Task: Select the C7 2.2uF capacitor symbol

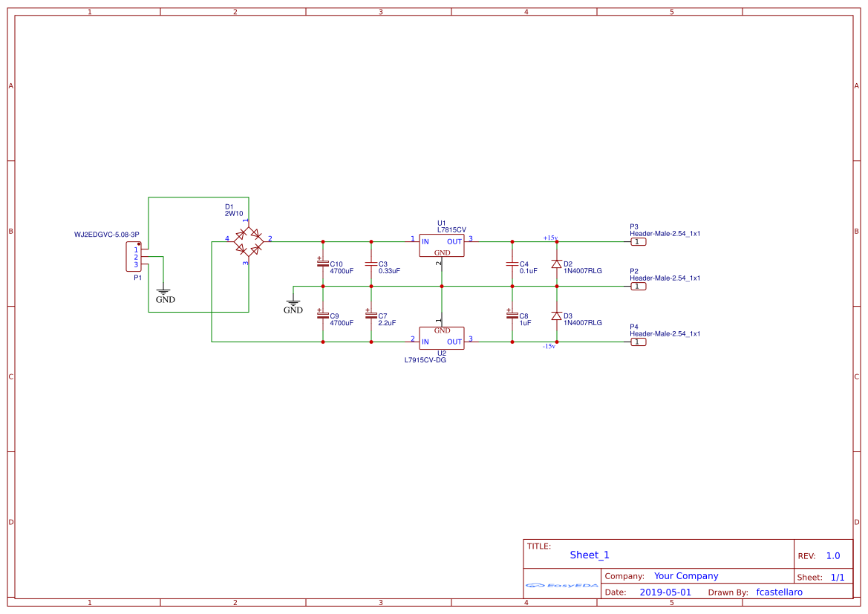Action: click(x=371, y=316)
